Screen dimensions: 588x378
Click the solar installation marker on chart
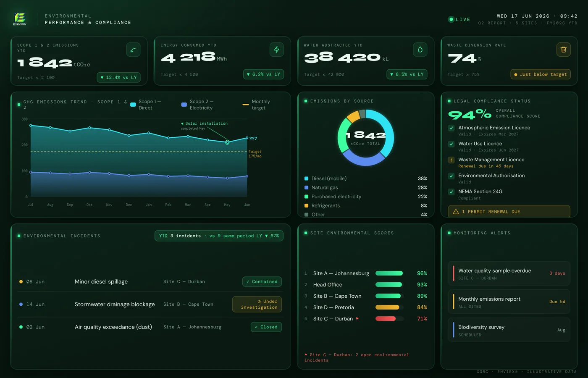[227, 142]
